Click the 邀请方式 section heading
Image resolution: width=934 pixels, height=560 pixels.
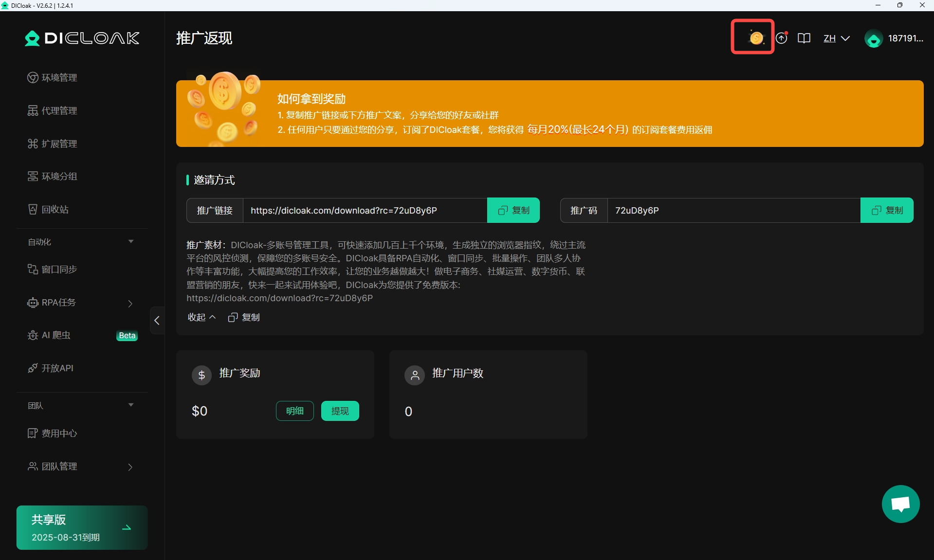[214, 180]
